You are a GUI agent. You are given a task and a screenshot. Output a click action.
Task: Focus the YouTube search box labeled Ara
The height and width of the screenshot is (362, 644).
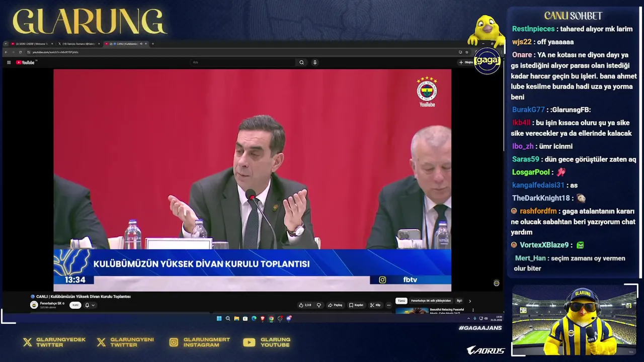[x=243, y=62]
